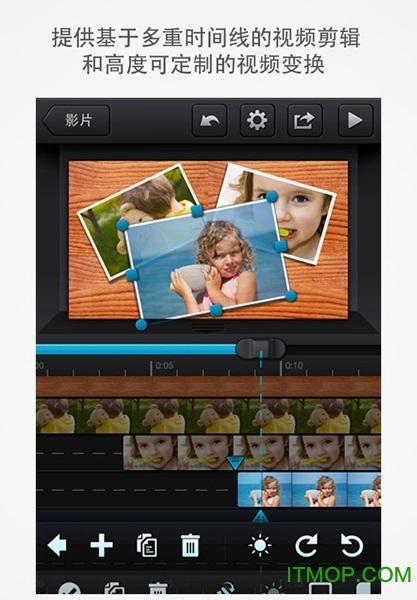
Task: Click the undo arrow in top toolbar
Action: (209, 120)
